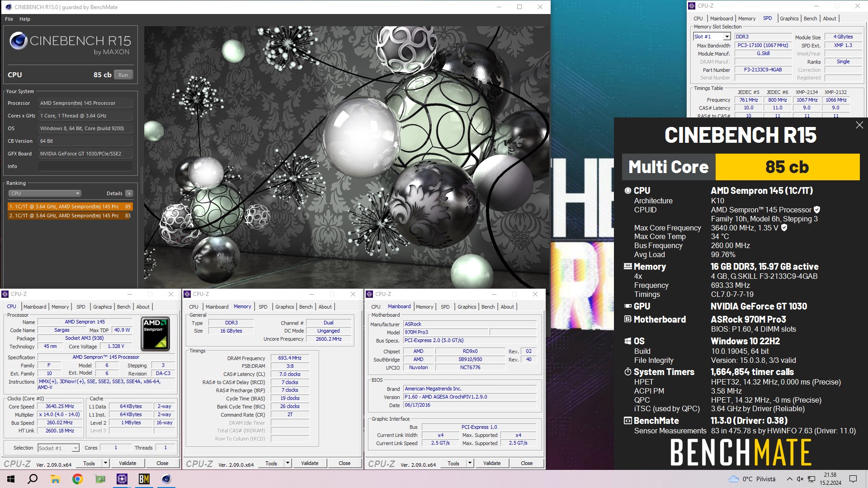Viewport: 868px width, 488px height.
Task: Click Validate in CPU tab window
Action: tap(127, 463)
